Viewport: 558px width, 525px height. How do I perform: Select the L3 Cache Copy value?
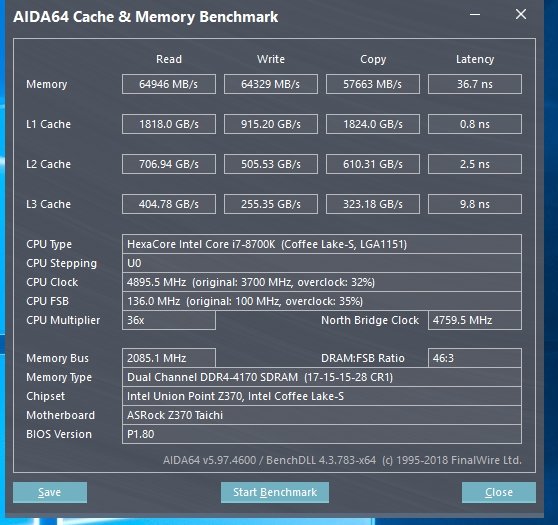click(373, 204)
